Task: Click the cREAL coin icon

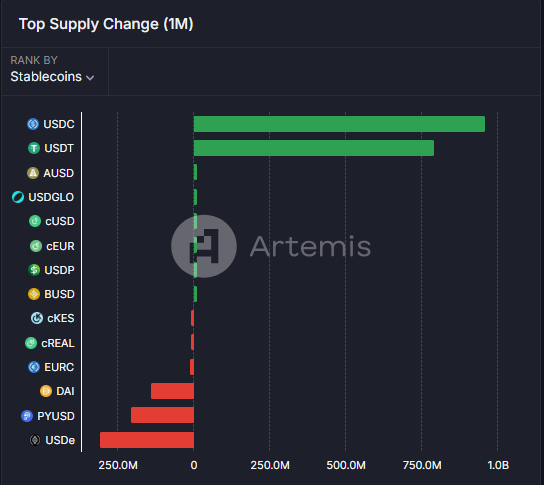Action: [x=31, y=343]
